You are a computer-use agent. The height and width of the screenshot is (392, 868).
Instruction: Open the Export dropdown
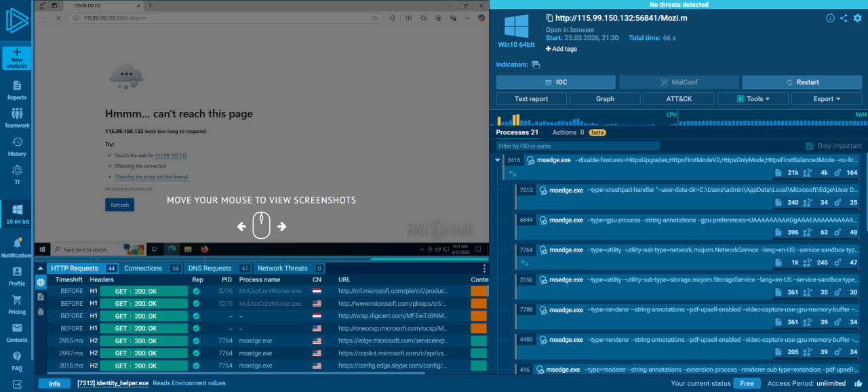pyautogui.click(x=827, y=99)
